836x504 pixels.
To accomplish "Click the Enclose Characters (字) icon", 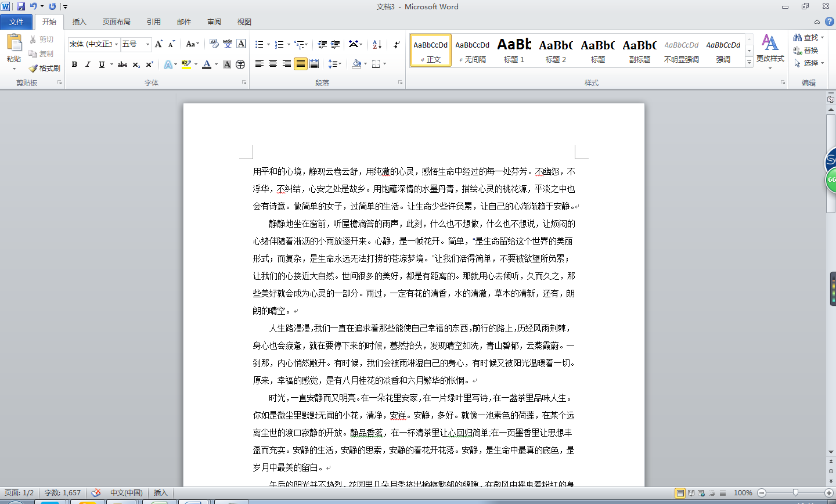I will point(240,64).
